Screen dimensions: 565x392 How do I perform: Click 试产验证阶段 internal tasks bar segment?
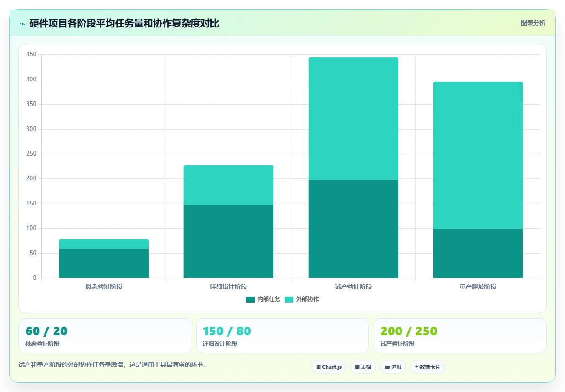pyautogui.click(x=353, y=229)
